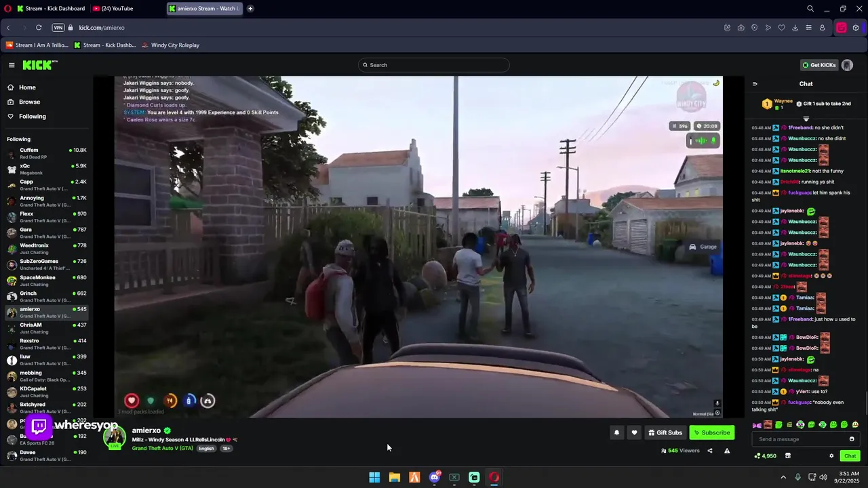
Task: Click the address bar URL kick.com/amierxo
Action: click(x=102, y=28)
